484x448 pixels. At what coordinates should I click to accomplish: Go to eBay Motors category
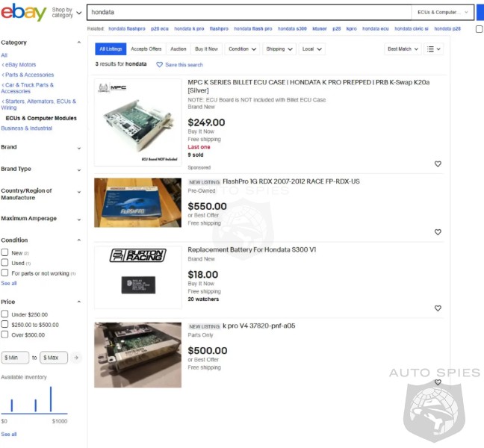coord(19,65)
